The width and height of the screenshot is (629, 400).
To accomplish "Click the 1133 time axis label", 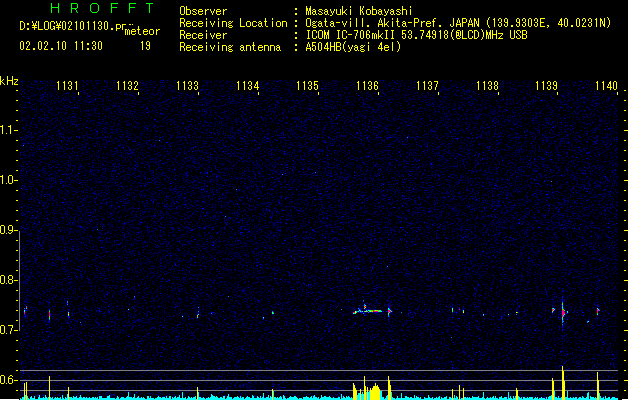I will 187,86.
